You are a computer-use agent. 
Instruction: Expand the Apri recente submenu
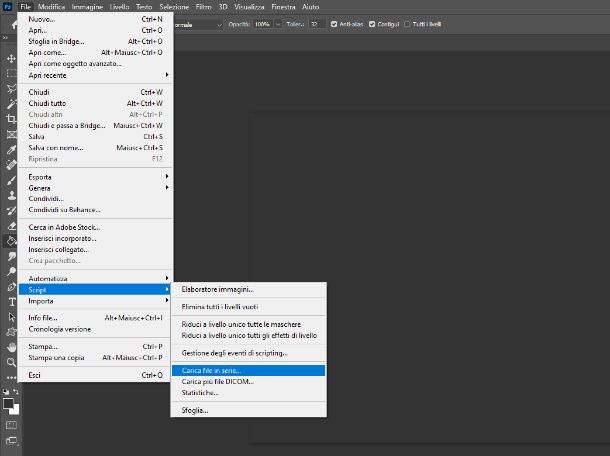pyautogui.click(x=95, y=75)
